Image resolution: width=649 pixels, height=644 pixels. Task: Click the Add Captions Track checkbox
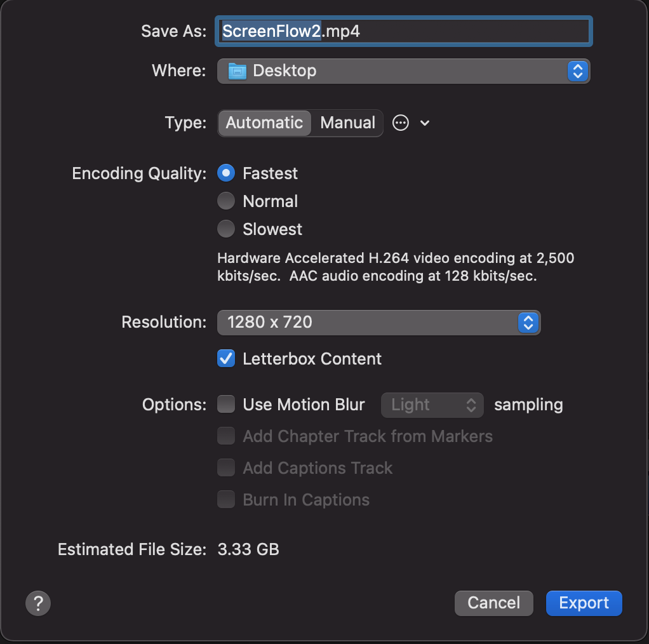pyautogui.click(x=226, y=467)
